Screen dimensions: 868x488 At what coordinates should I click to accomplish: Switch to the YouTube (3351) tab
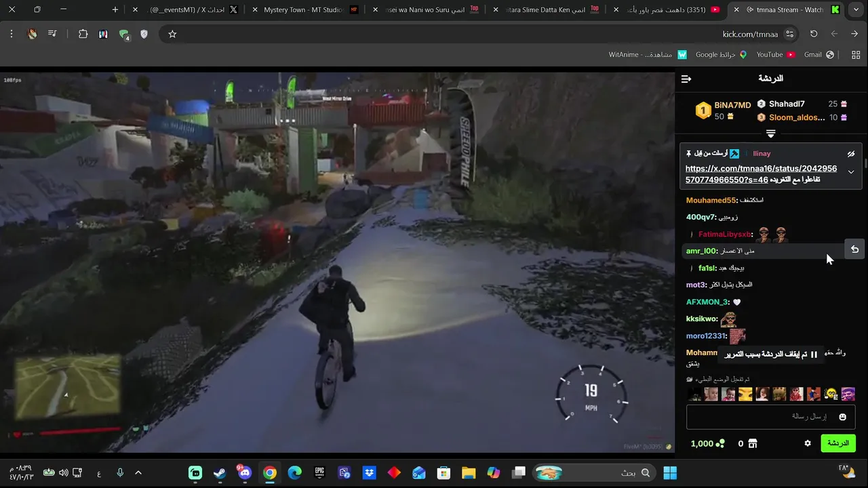click(x=666, y=9)
